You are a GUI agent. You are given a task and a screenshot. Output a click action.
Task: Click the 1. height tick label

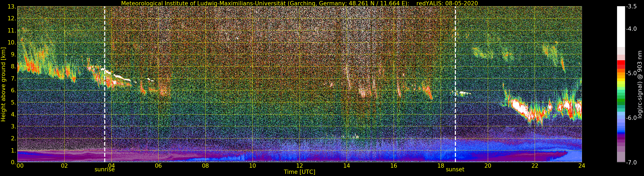point(13,150)
